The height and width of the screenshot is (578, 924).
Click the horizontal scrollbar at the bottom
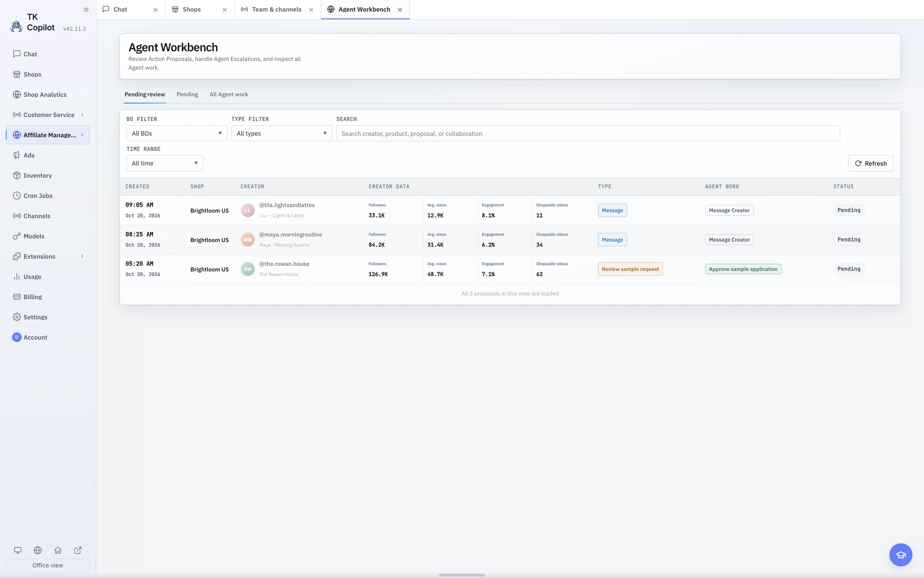tap(462, 575)
